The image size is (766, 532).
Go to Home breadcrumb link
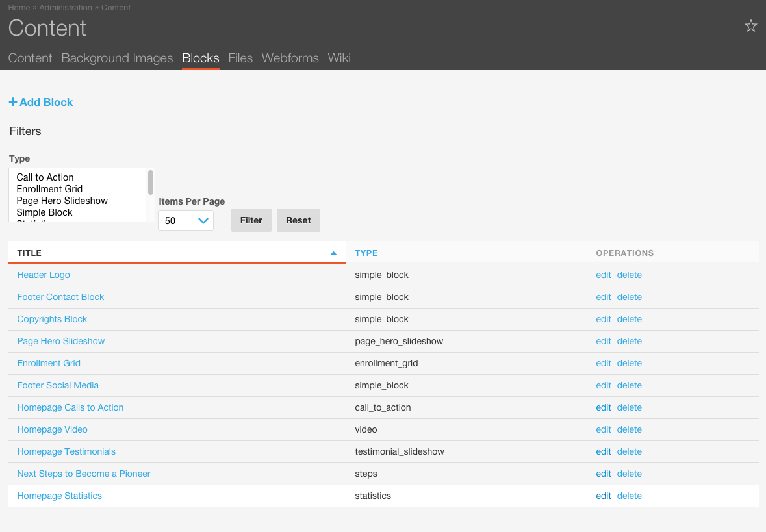click(19, 8)
